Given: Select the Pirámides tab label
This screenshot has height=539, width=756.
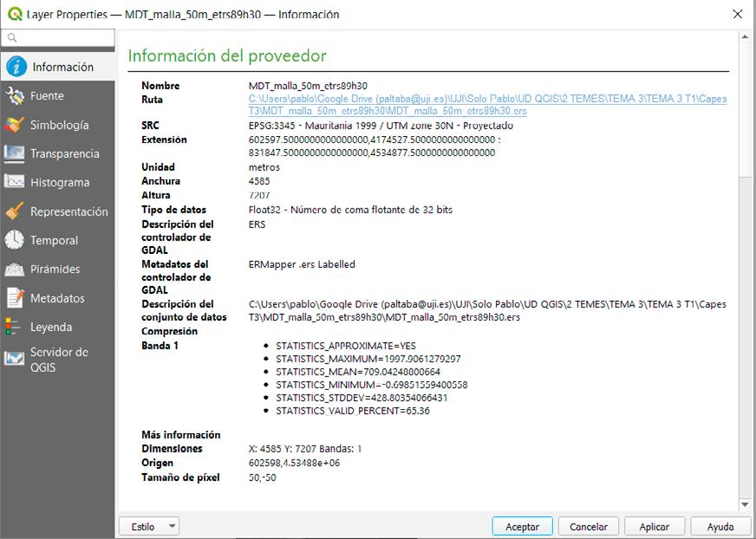Looking at the screenshot, I should click(55, 269).
